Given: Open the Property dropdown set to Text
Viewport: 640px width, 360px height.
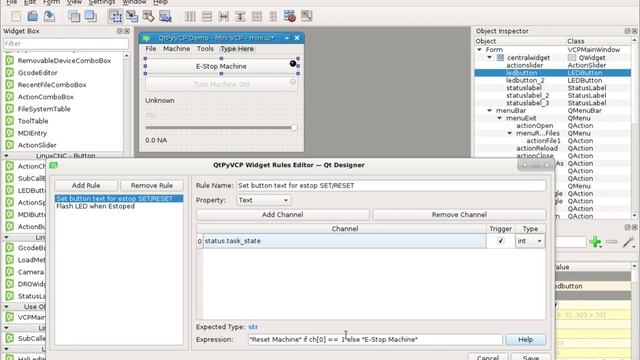Looking at the screenshot, I should point(263,200).
